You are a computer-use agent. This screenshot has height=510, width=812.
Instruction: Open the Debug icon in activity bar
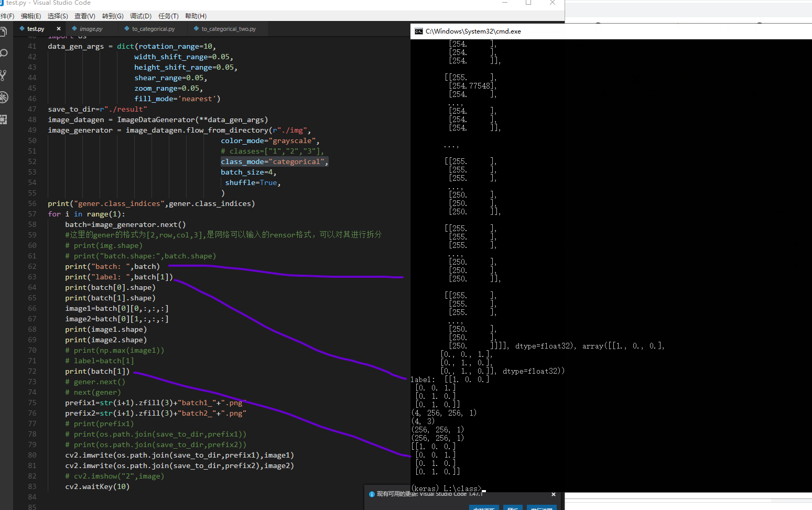(x=4, y=97)
